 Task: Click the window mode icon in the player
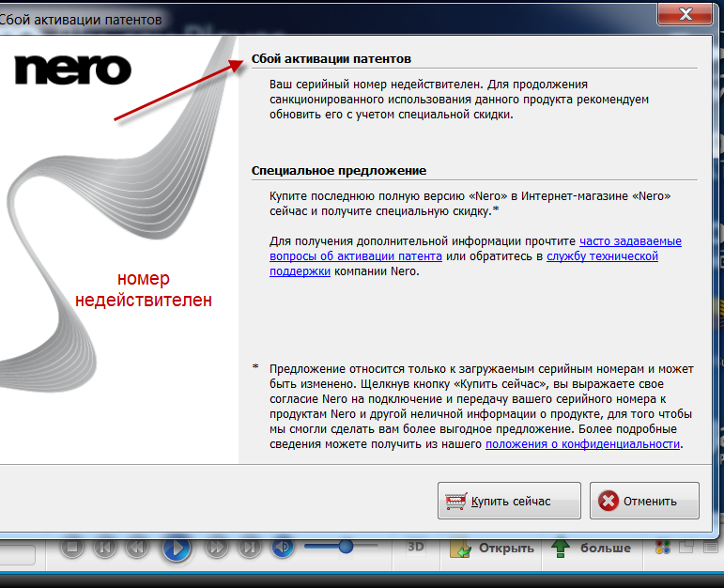click(x=686, y=547)
